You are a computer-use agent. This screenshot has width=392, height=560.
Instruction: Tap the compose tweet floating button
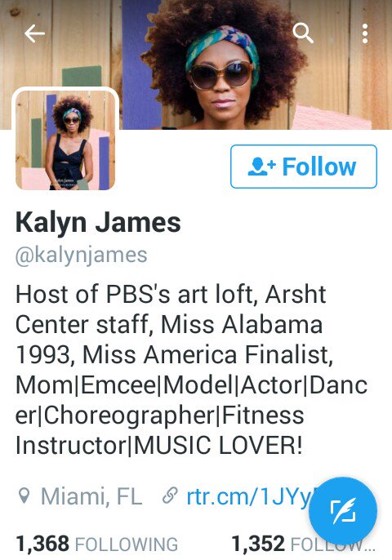pos(343,511)
